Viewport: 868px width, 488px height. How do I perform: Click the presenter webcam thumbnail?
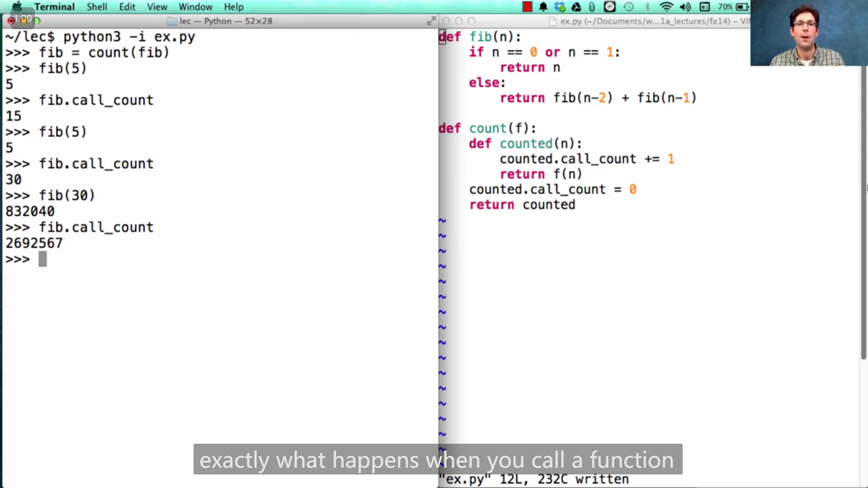[x=808, y=33]
